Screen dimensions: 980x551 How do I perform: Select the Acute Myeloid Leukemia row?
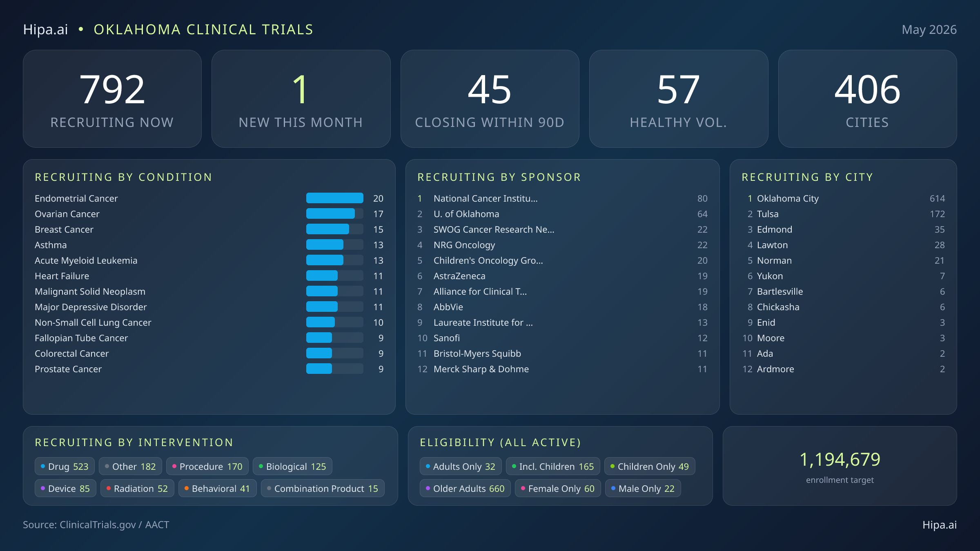(x=209, y=260)
